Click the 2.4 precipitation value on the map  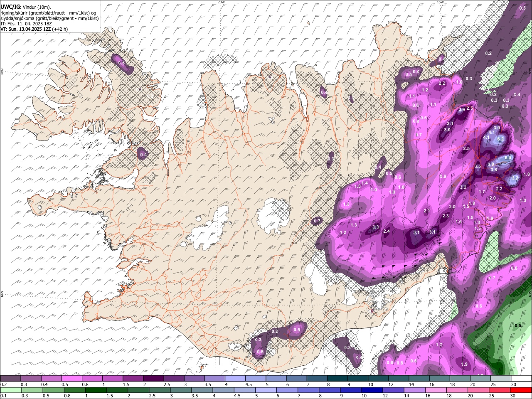pyautogui.click(x=387, y=231)
